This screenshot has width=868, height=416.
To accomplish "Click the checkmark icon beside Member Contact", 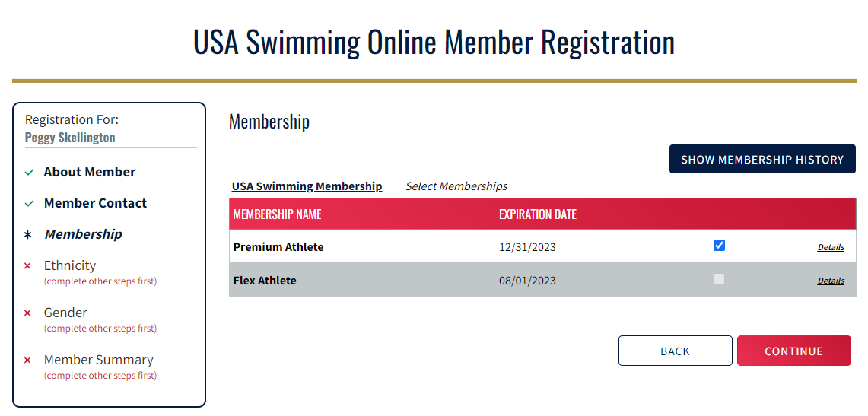I will 29,204.
